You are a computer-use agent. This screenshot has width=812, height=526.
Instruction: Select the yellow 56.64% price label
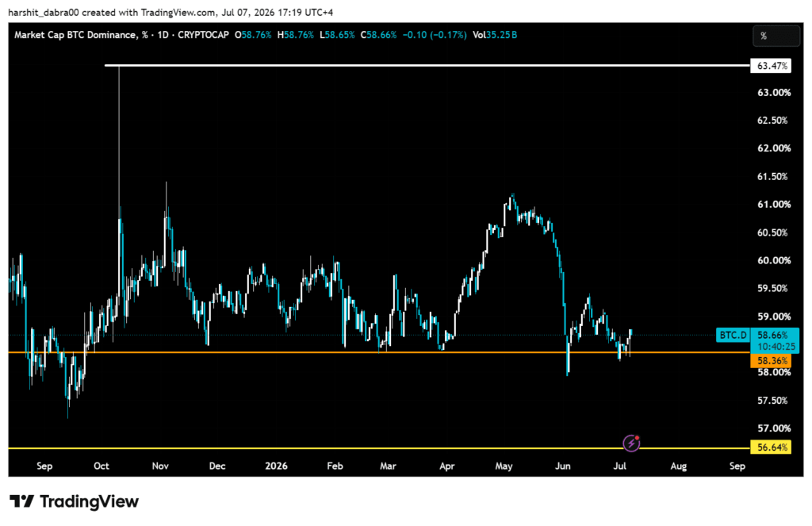771,447
